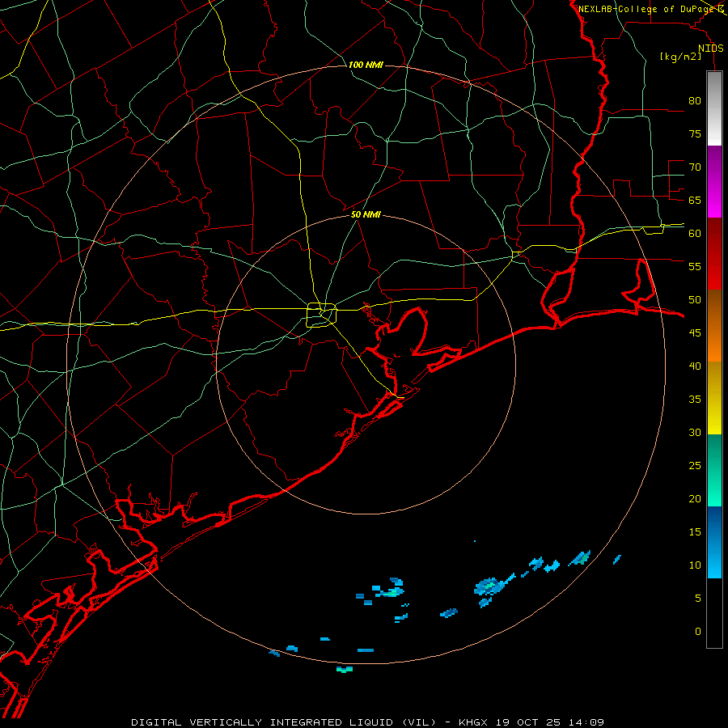Click the "55" value on the VIL scale

[695, 266]
